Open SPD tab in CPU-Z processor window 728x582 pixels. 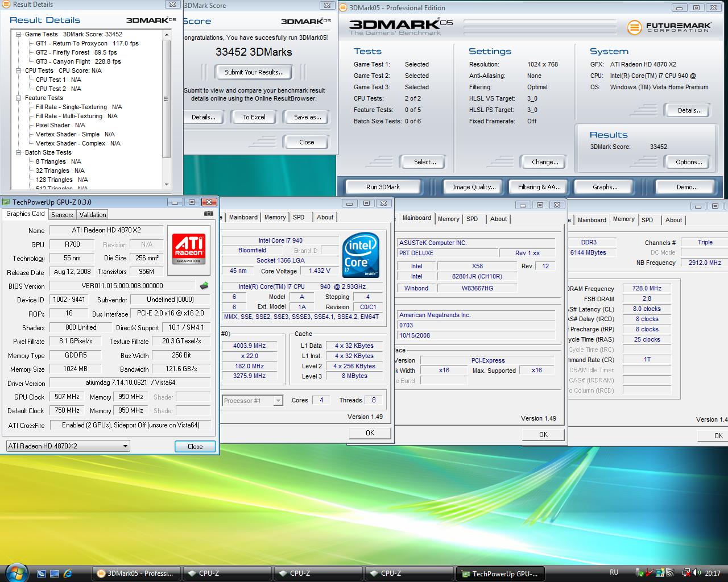click(299, 217)
